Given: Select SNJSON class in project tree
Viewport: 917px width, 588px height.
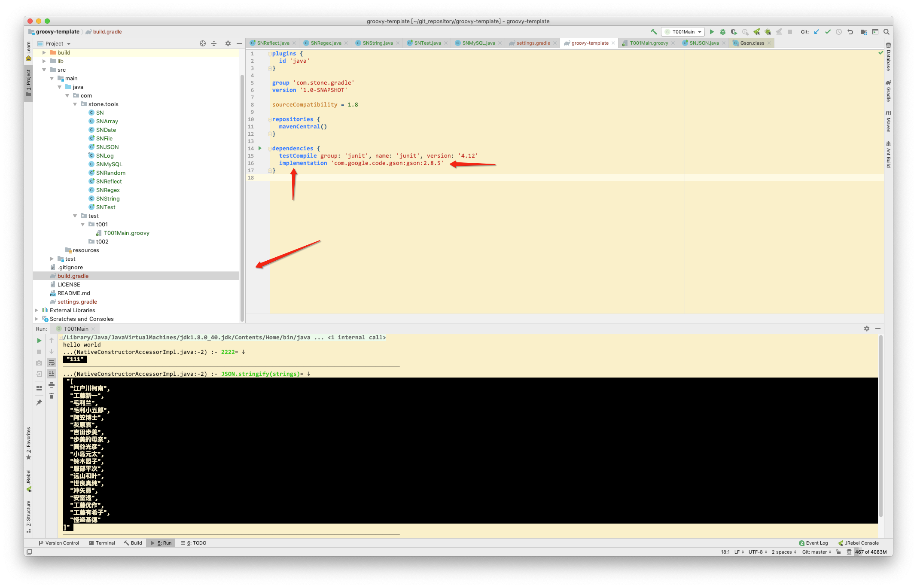Looking at the screenshot, I should (107, 147).
